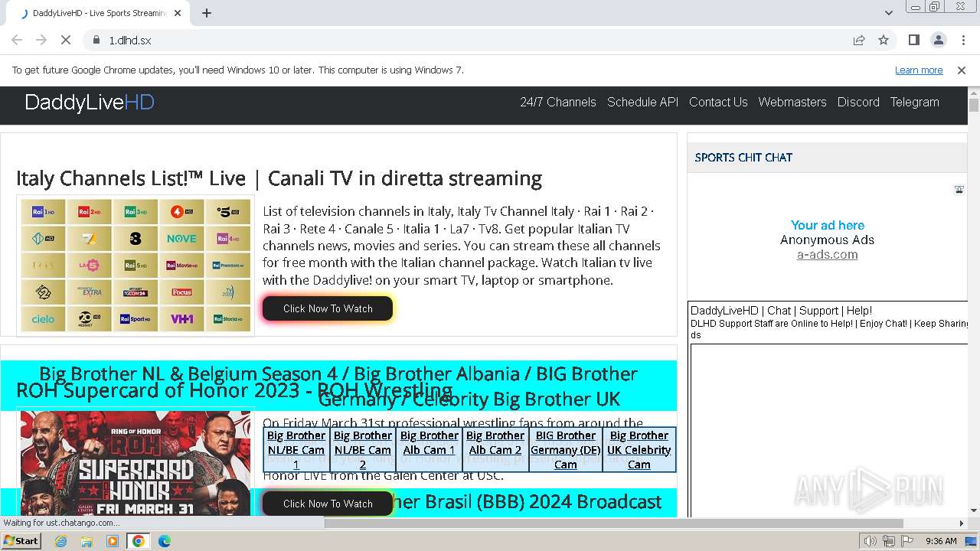This screenshot has height=551, width=980.
Task: Open Big Brother Alb Cam 1
Action: [x=430, y=442]
